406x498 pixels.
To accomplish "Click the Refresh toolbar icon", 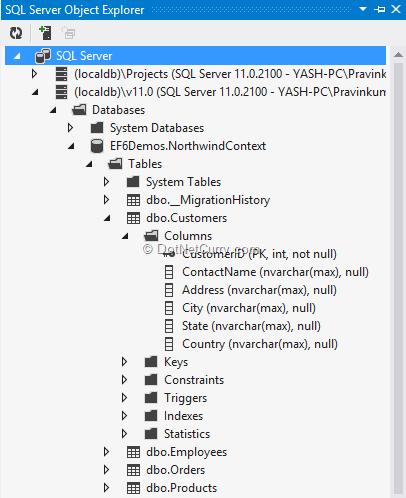I will click(16, 33).
